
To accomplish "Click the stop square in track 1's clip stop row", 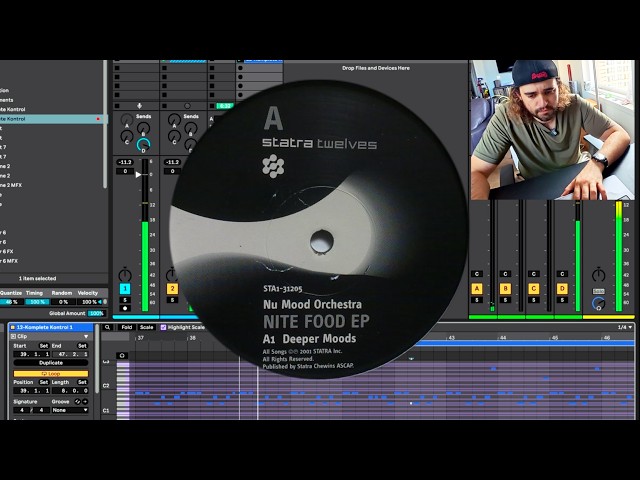I will [117, 106].
